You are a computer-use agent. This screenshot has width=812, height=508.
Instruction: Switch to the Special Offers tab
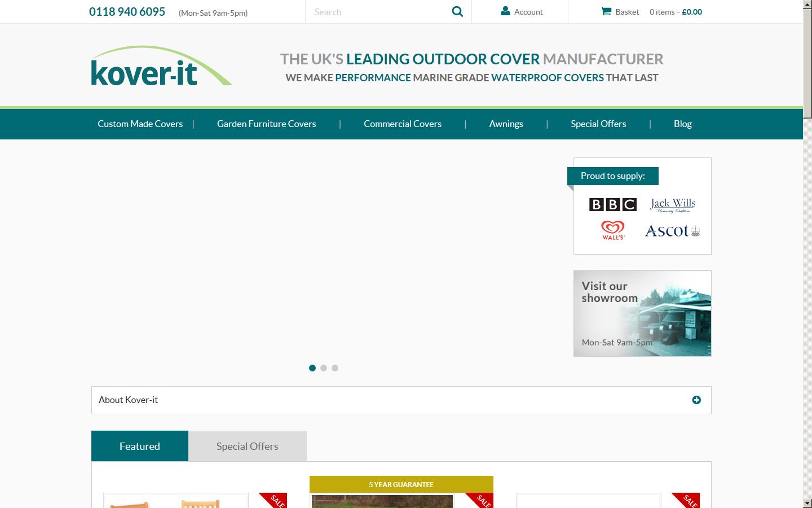coord(247,446)
